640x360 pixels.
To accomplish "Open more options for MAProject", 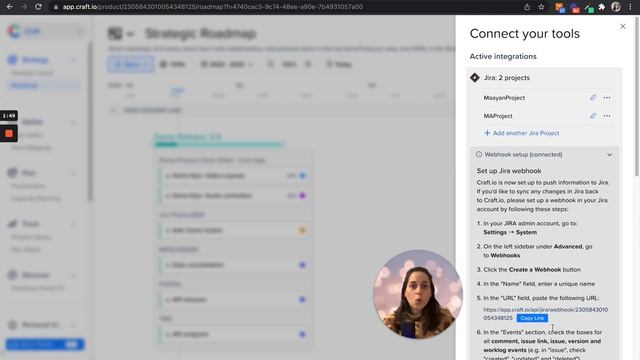I will tap(607, 116).
